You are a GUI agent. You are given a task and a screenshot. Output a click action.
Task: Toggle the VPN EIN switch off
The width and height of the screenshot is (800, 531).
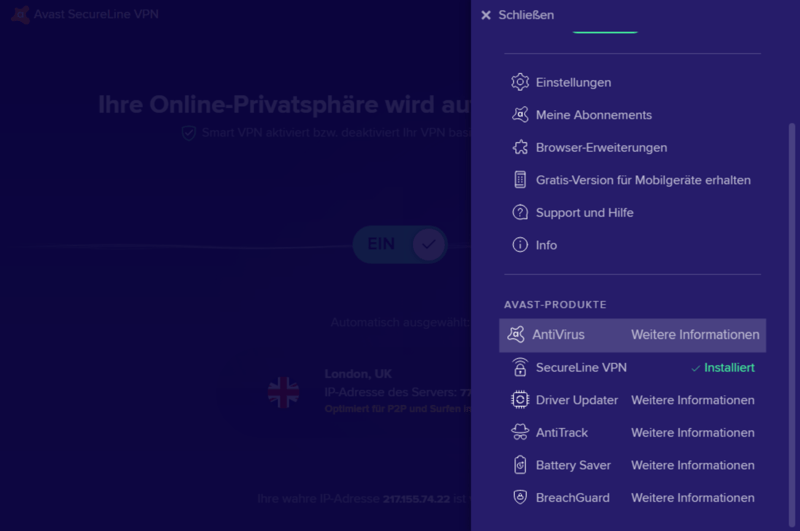(x=400, y=244)
